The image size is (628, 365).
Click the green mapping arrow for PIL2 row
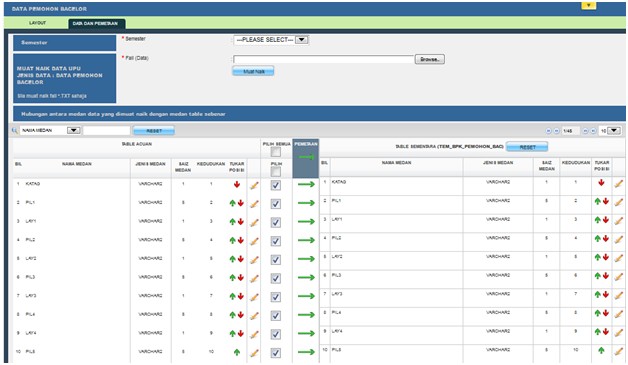306,240
